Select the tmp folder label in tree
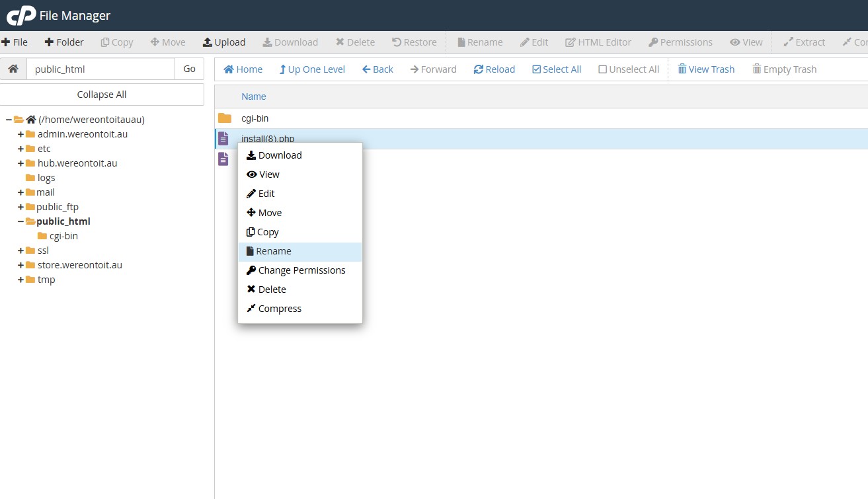 (x=46, y=280)
